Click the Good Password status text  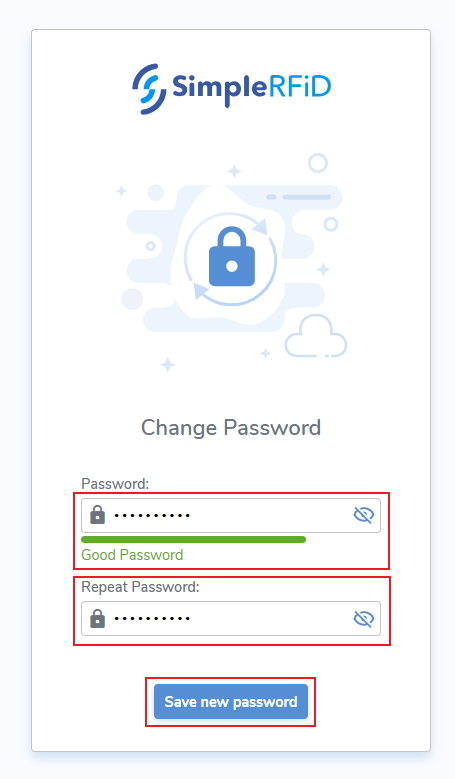coord(132,555)
